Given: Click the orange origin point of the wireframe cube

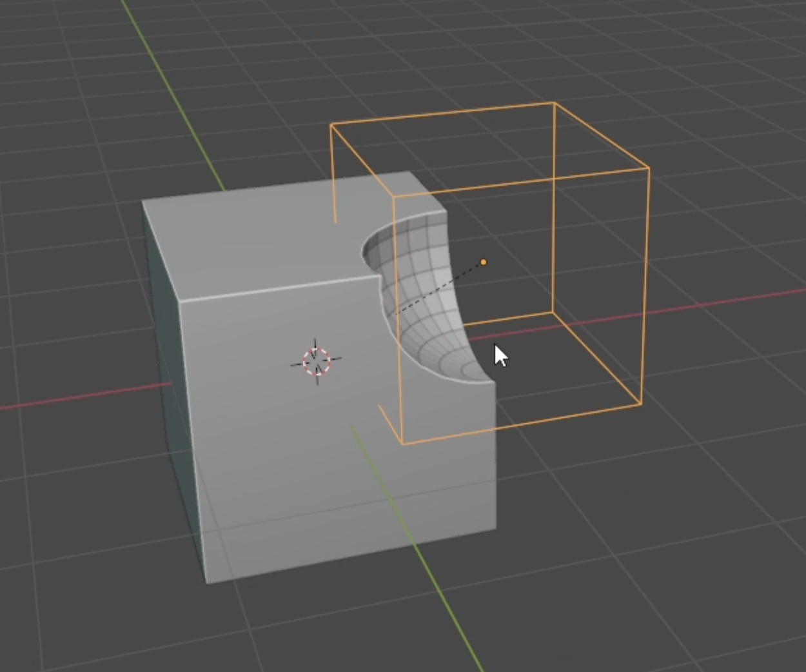Looking at the screenshot, I should [484, 262].
